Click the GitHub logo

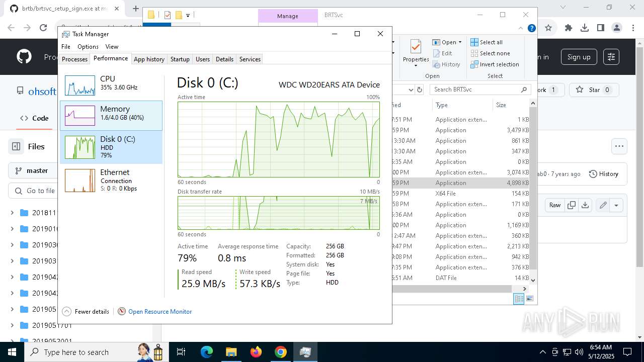click(x=24, y=57)
